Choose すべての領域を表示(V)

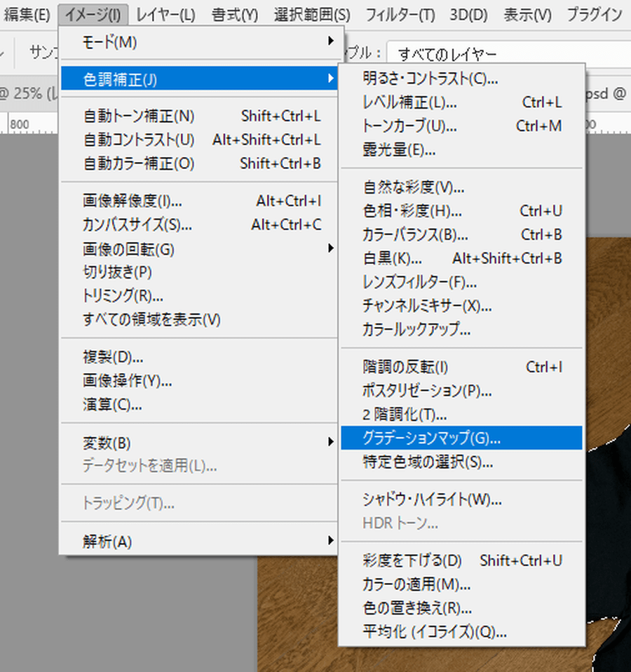click(199, 319)
